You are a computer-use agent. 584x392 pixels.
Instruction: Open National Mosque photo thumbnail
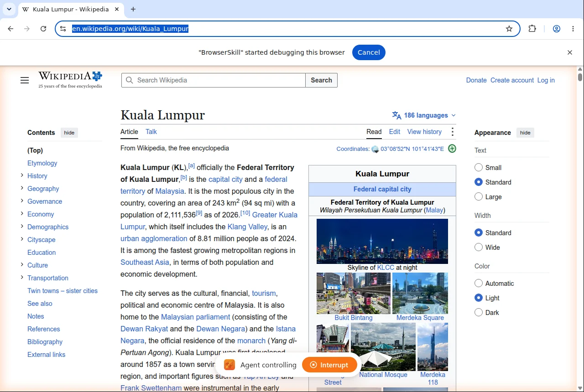pyautogui.click(x=383, y=346)
